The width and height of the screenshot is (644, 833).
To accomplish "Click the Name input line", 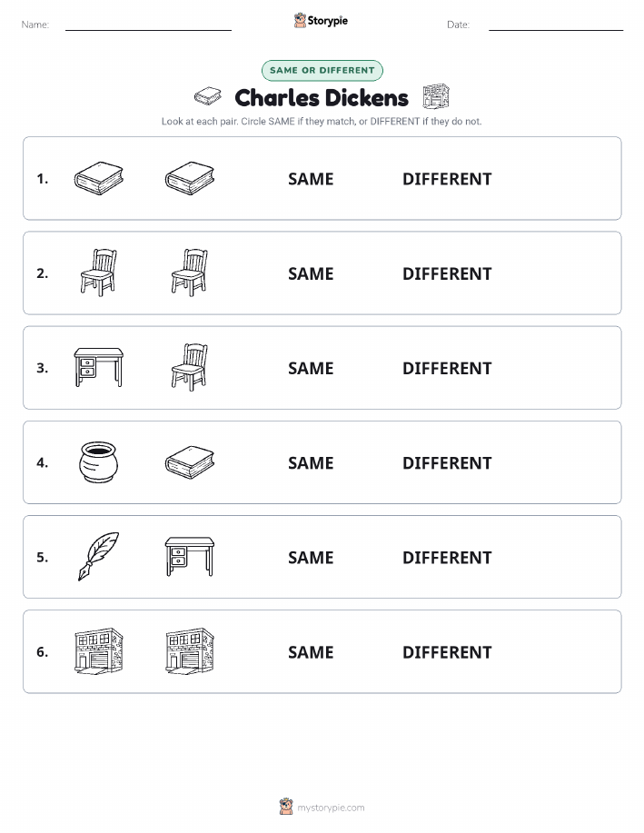I will tap(148, 25).
